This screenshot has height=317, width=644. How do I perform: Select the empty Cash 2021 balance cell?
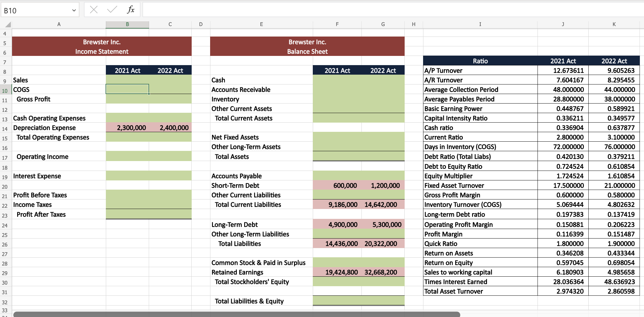[x=337, y=80]
